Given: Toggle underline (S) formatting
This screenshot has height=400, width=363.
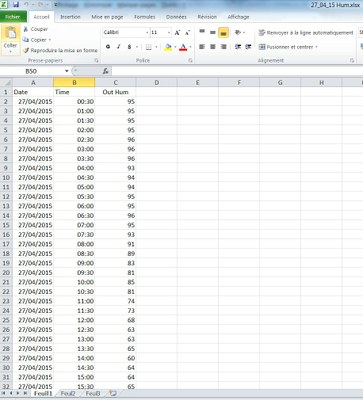Looking at the screenshot, I should [129, 47].
